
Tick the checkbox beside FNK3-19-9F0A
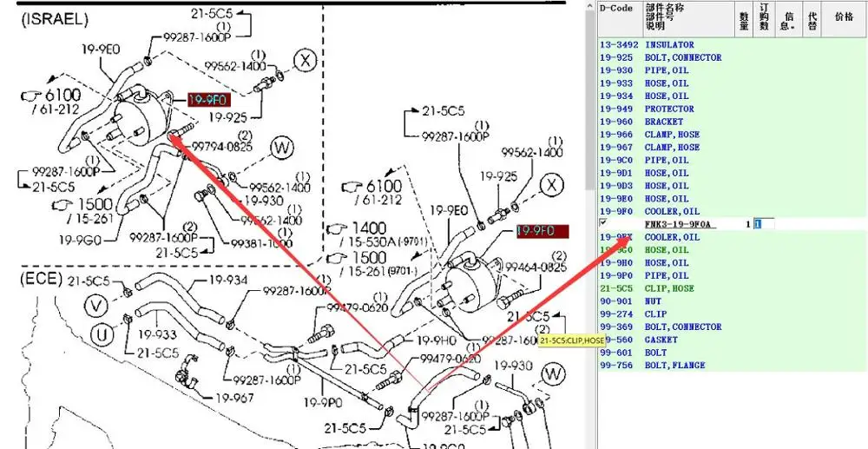tap(603, 222)
